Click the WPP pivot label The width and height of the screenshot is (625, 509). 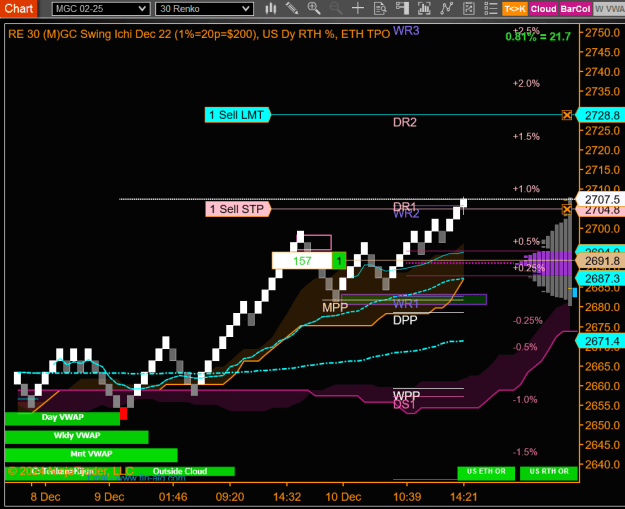point(406,395)
